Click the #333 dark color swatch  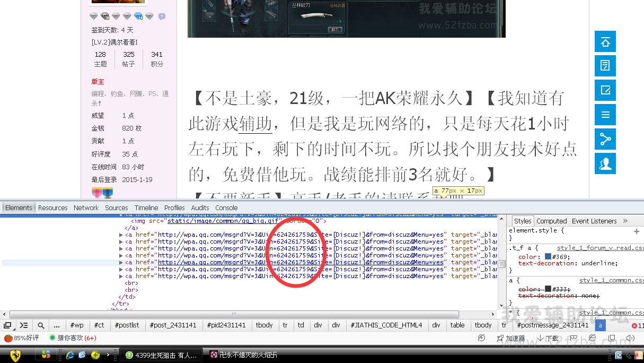click(548, 289)
